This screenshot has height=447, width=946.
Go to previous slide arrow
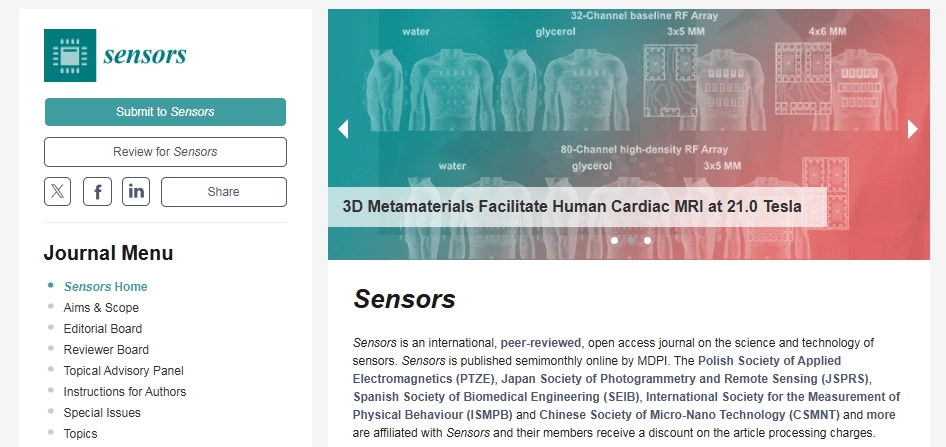pos(343,129)
